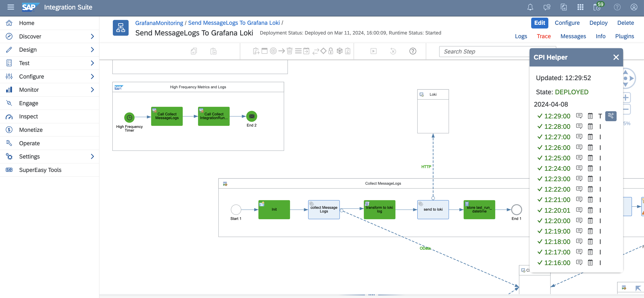Toggle the navigation hamburger menu
Viewport: 644px width, 298px height.
(11, 7)
